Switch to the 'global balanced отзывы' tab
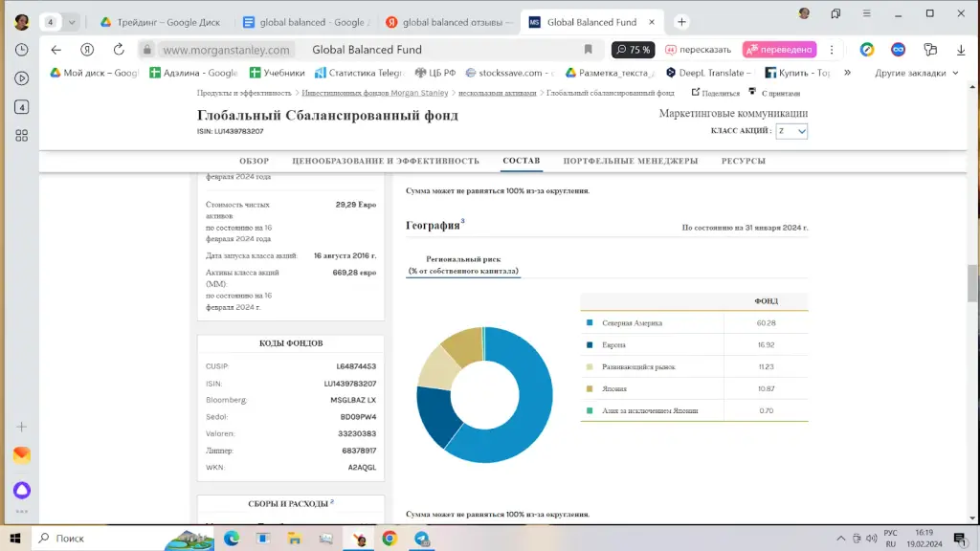The width and height of the screenshot is (980, 551). 450,22
